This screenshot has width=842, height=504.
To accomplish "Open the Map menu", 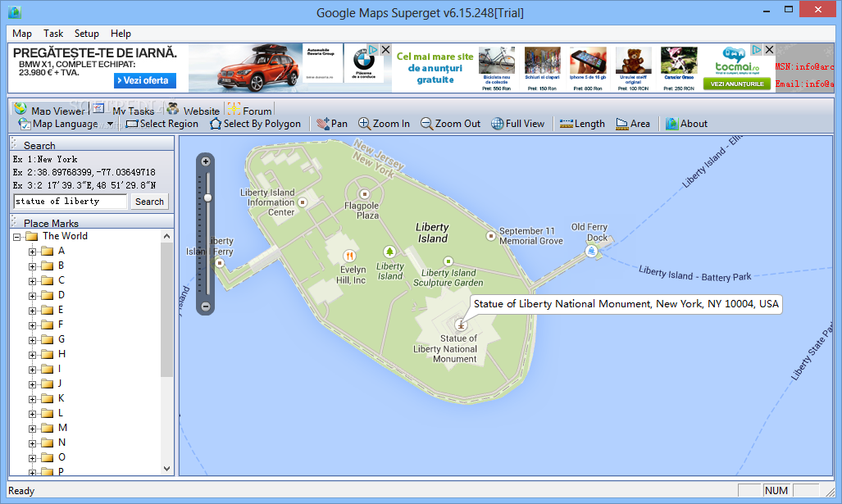I will coord(22,34).
